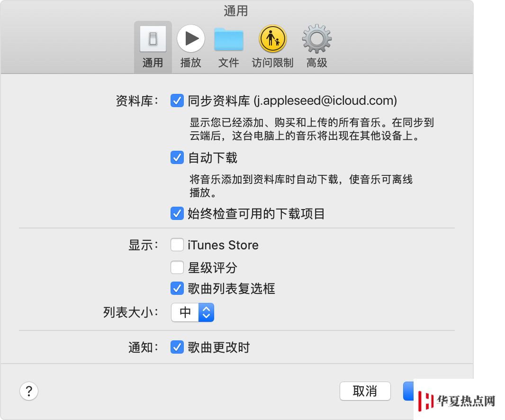Open the 访问限制 parental controls icon tab
The width and height of the screenshot is (505, 420).
[272, 47]
